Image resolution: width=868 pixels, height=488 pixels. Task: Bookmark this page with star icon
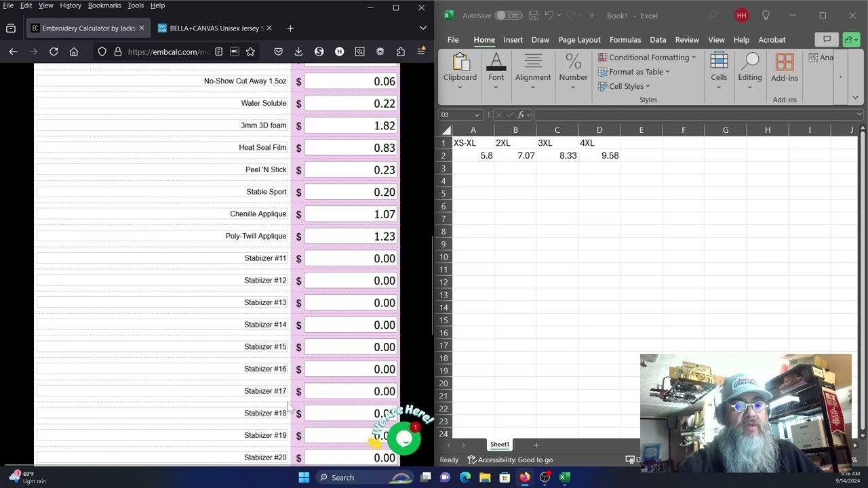point(250,52)
